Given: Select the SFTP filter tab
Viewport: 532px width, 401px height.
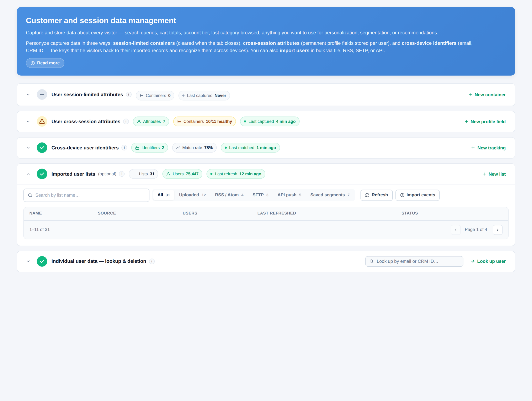Looking at the screenshot, I should point(260,195).
